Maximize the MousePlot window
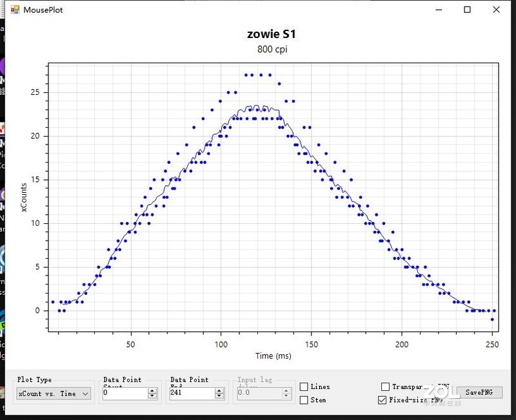 tap(467, 10)
